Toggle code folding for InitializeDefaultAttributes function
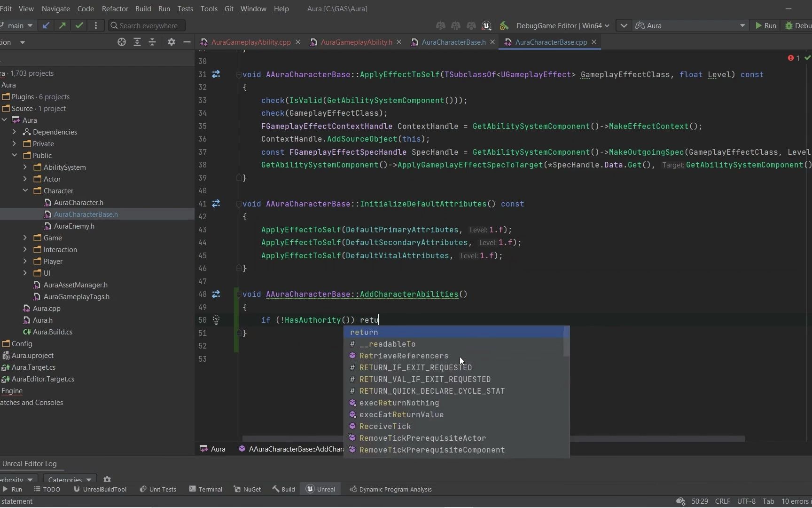This screenshot has height=508, width=812. point(239,204)
